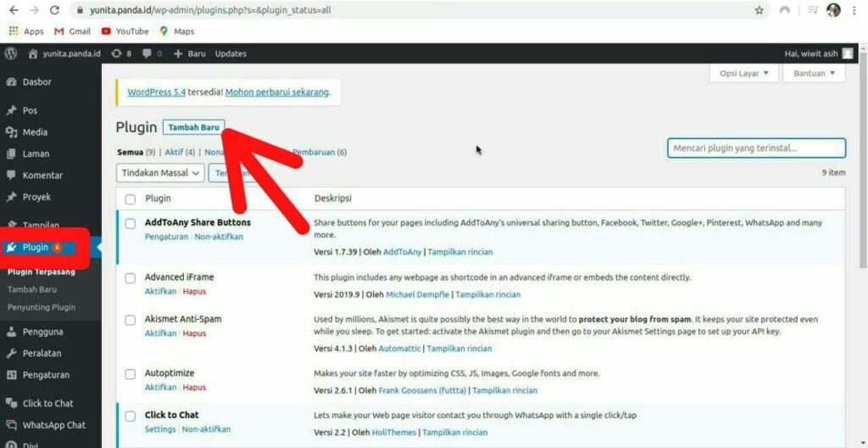Open the WordPress 5.4 link
Viewport: 868px width, 448px height.
tap(157, 92)
